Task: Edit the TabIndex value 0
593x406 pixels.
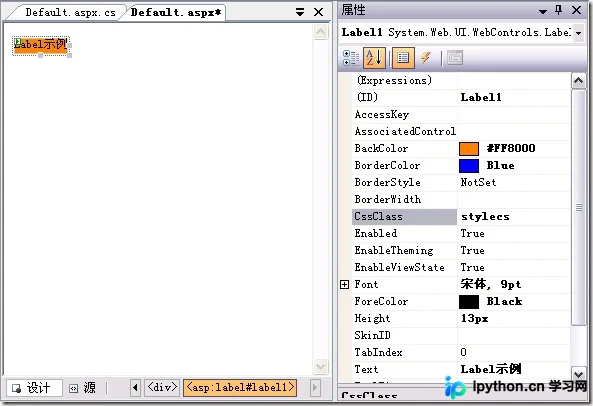Action: 463,353
